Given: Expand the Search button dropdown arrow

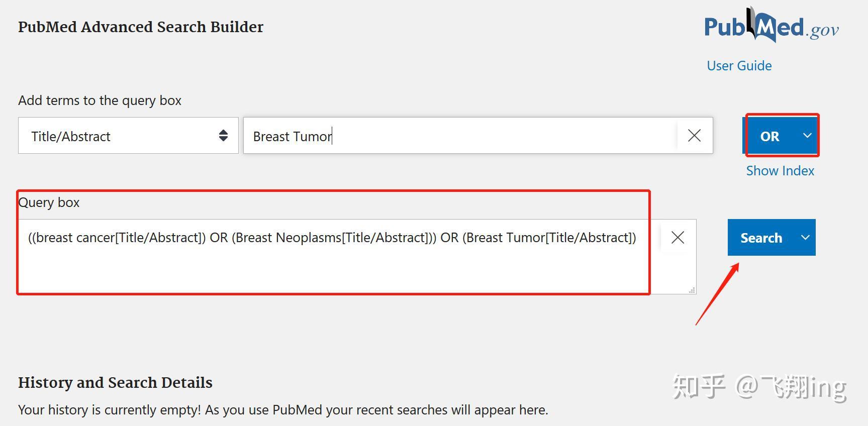Looking at the screenshot, I should click(x=805, y=238).
